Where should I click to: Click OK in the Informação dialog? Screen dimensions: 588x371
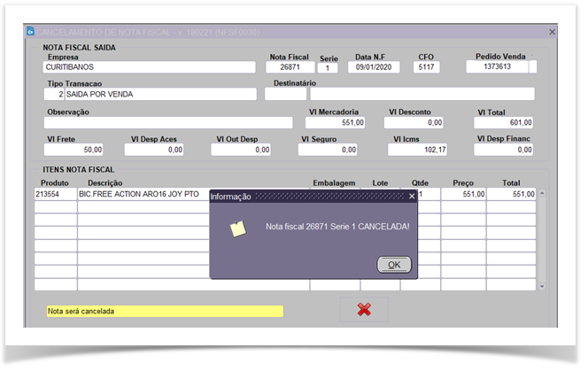click(394, 265)
